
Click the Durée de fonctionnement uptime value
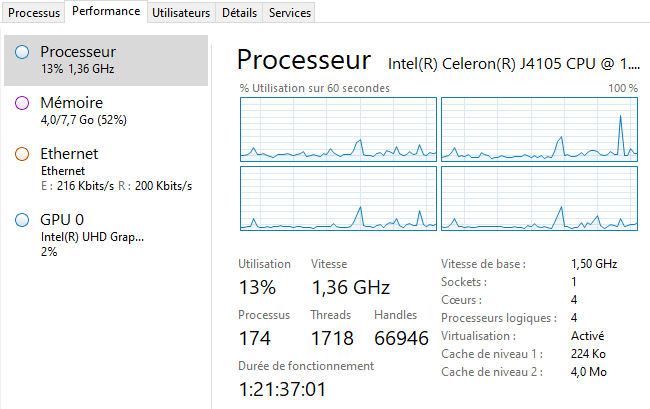click(x=284, y=388)
